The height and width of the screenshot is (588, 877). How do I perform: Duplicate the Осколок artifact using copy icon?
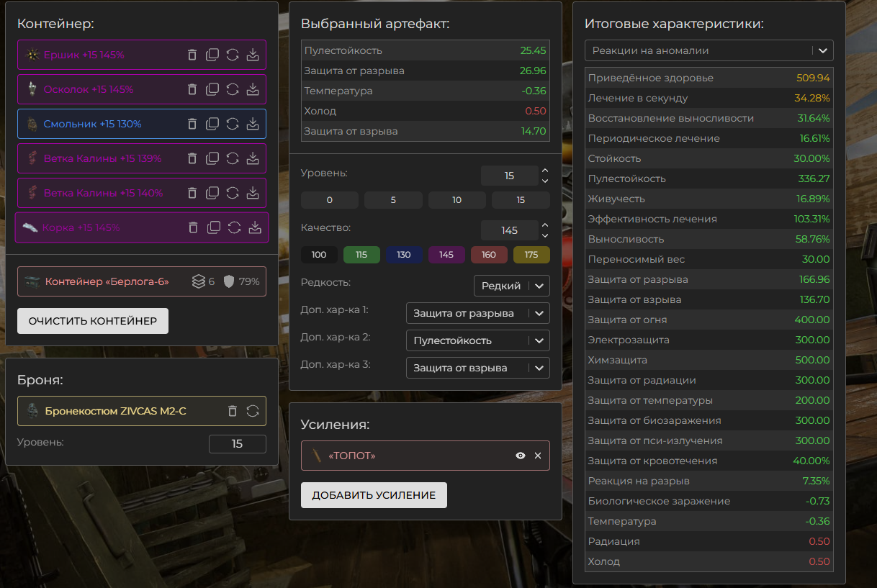(x=212, y=89)
